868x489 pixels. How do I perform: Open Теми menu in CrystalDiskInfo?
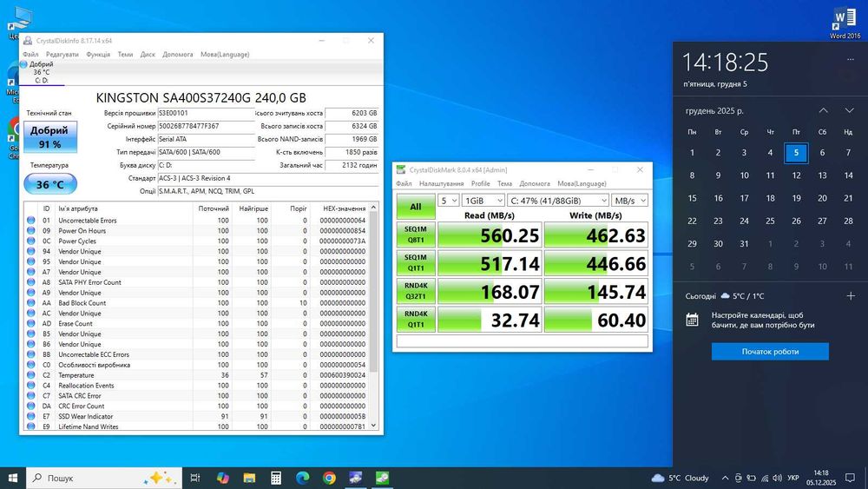tap(125, 54)
